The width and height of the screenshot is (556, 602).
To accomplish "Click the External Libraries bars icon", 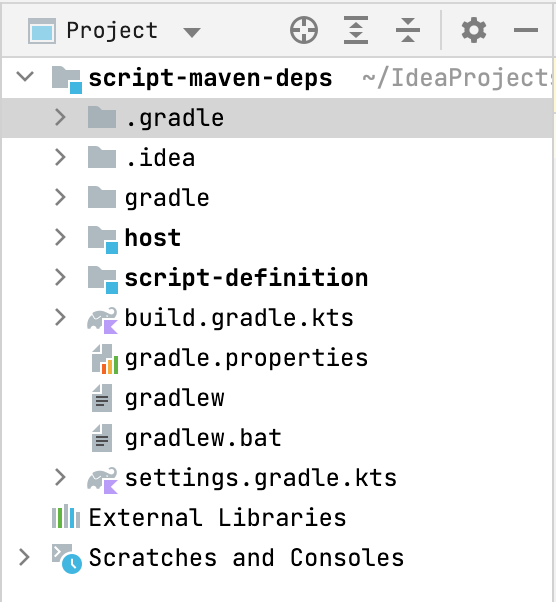I will point(66,516).
